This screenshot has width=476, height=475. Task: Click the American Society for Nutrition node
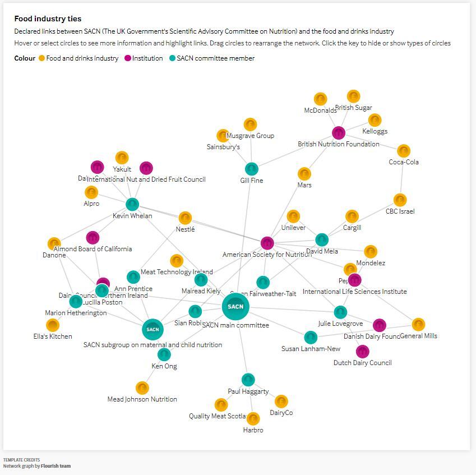(267, 243)
